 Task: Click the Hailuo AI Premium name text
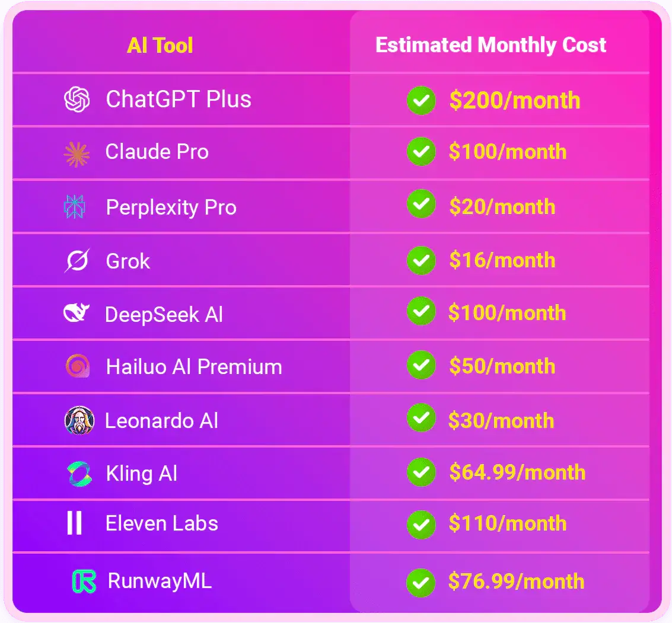point(194,367)
